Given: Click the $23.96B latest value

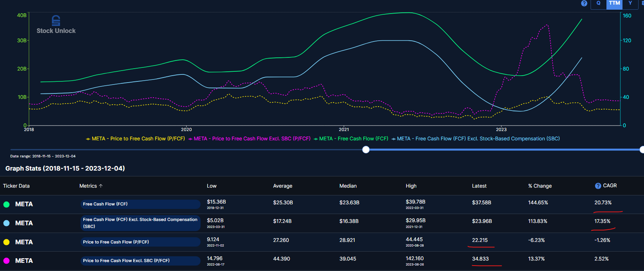Looking at the screenshot, I should point(482,221).
